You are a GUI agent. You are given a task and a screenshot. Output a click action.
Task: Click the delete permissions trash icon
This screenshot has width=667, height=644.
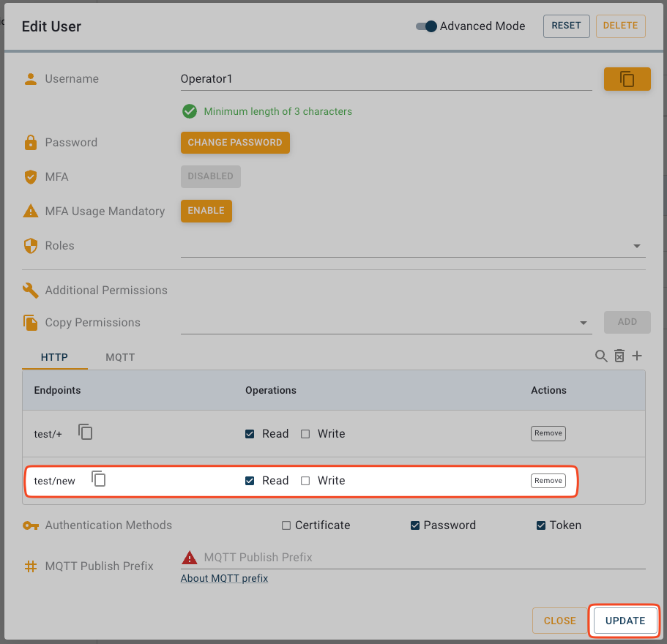click(619, 356)
